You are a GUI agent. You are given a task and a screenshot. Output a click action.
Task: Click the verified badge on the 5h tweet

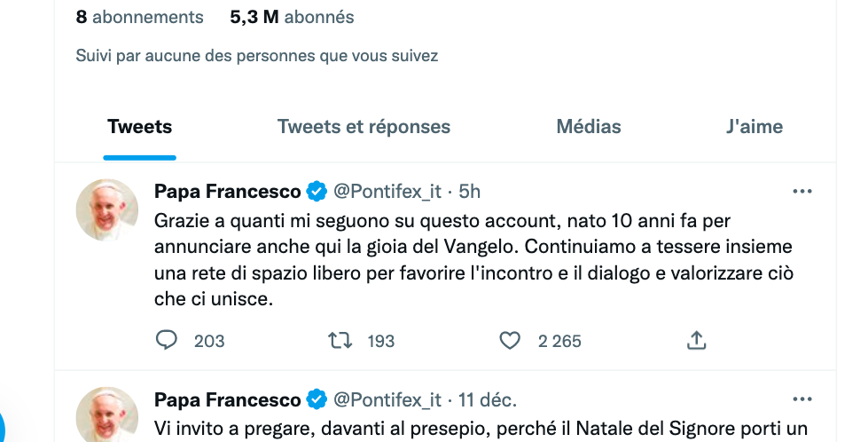click(x=317, y=191)
